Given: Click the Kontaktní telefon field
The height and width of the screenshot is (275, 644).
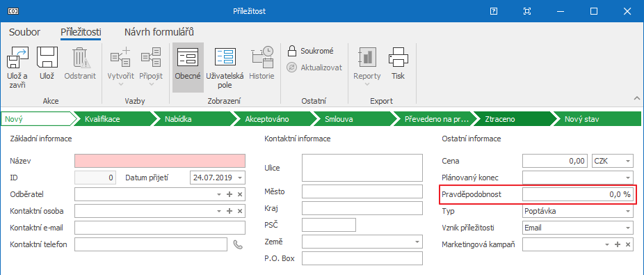Looking at the screenshot, I should pyautogui.click(x=151, y=244).
